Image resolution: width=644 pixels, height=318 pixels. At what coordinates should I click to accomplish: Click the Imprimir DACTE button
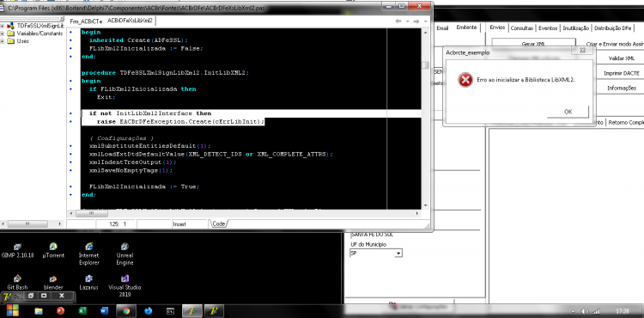[x=620, y=73]
